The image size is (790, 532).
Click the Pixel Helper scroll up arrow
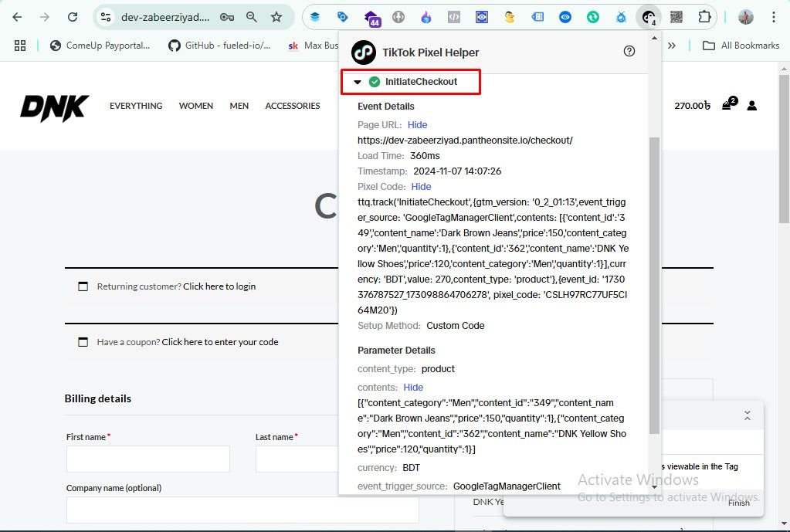tap(654, 39)
